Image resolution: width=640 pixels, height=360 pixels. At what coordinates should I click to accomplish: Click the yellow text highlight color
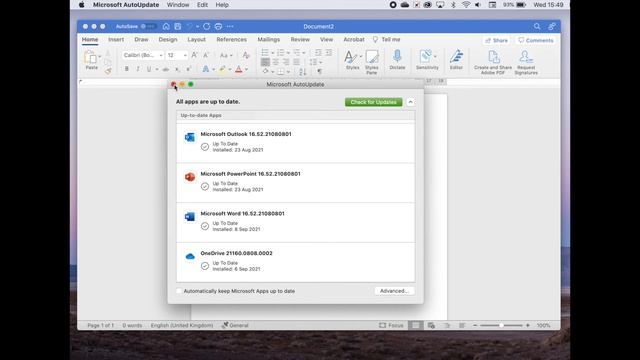tap(222, 69)
